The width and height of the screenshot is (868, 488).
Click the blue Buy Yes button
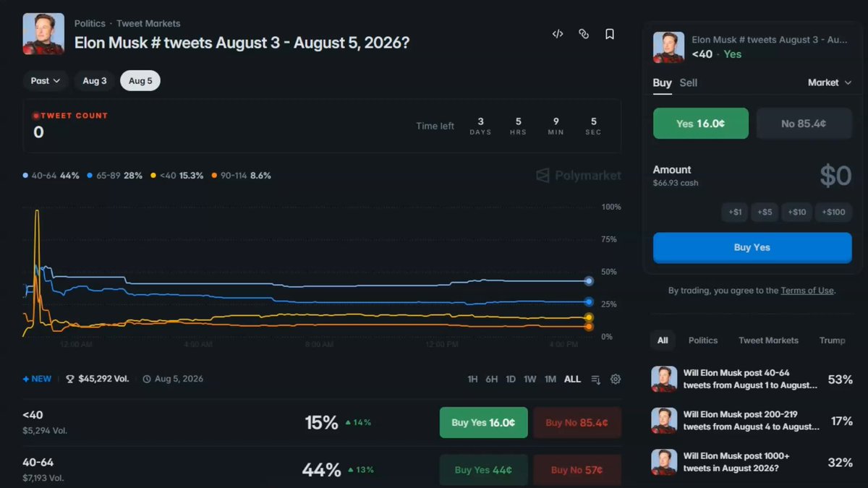point(752,247)
